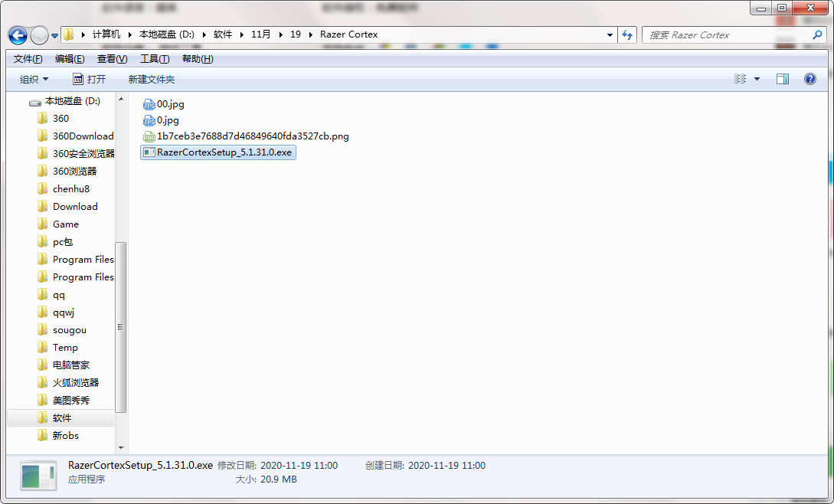Click the 打开 toolbar button
The width and height of the screenshot is (834, 504).
pos(89,80)
